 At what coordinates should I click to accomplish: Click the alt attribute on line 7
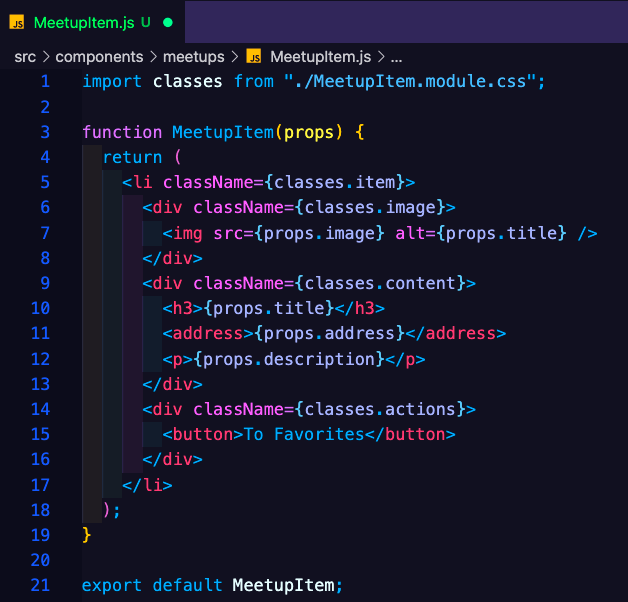(x=410, y=233)
